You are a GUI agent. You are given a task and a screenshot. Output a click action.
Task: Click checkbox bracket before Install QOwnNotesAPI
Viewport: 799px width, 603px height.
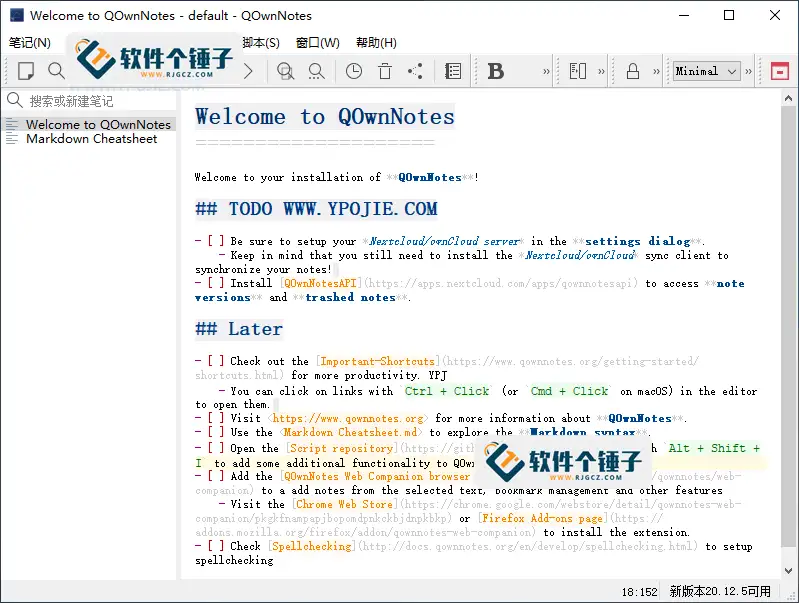point(215,283)
